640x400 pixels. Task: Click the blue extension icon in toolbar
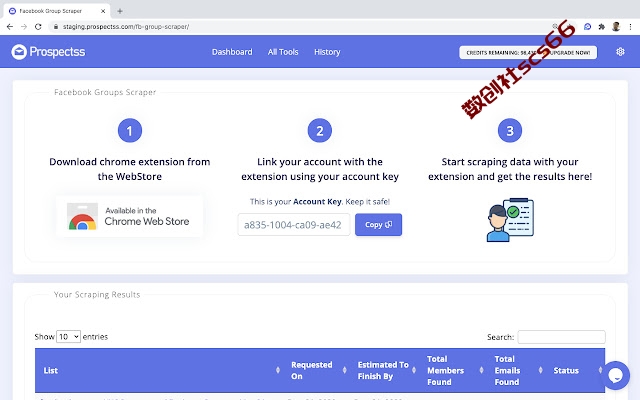click(587, 27)
